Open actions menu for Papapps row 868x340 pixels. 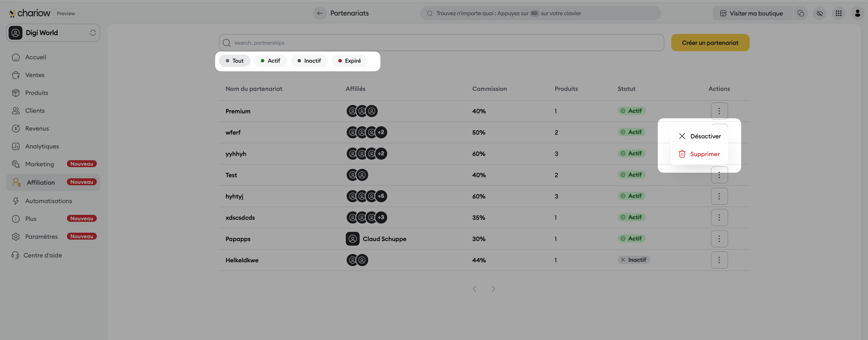point(719,239)
